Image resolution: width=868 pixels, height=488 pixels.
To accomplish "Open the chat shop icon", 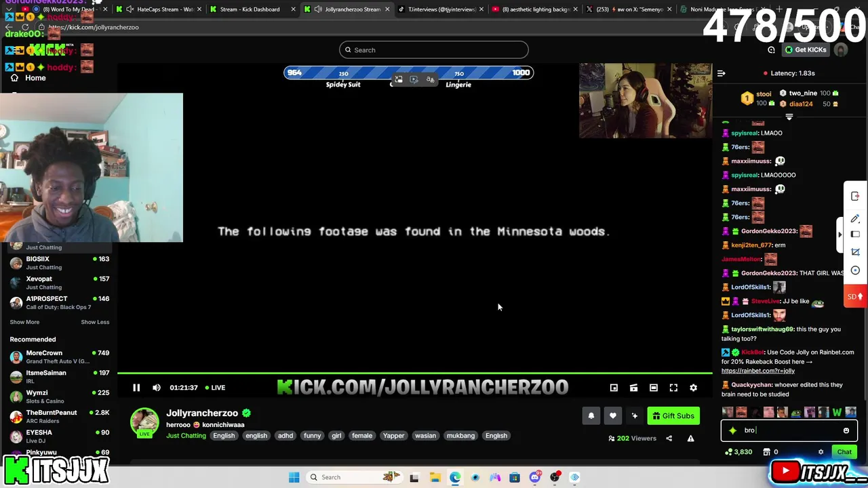I will [x=766, y=452].
